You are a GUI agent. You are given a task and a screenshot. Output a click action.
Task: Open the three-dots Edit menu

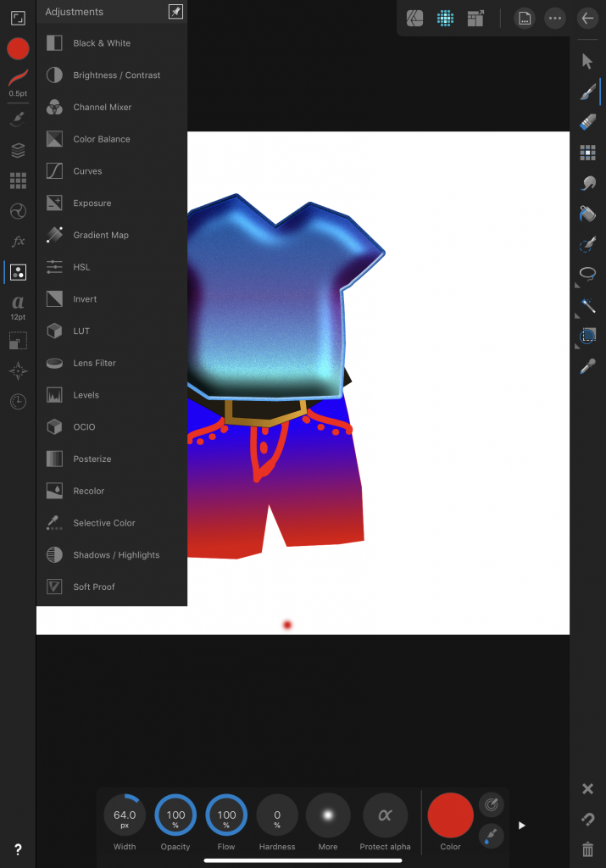pos(555,19)
